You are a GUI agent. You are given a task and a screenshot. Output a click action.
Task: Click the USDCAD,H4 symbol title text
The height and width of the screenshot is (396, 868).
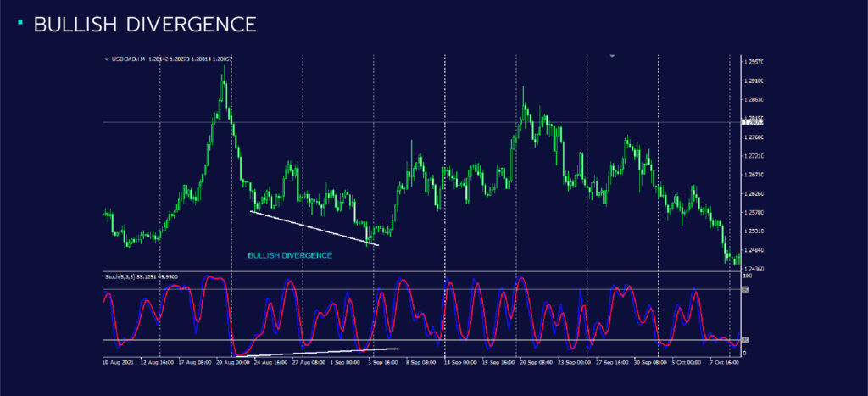(x=129, y=59)
